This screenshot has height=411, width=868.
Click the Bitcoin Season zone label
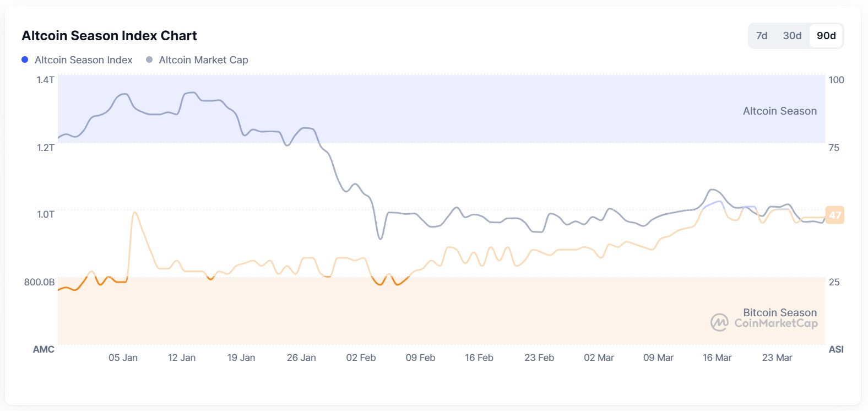(x=779, y=312)
